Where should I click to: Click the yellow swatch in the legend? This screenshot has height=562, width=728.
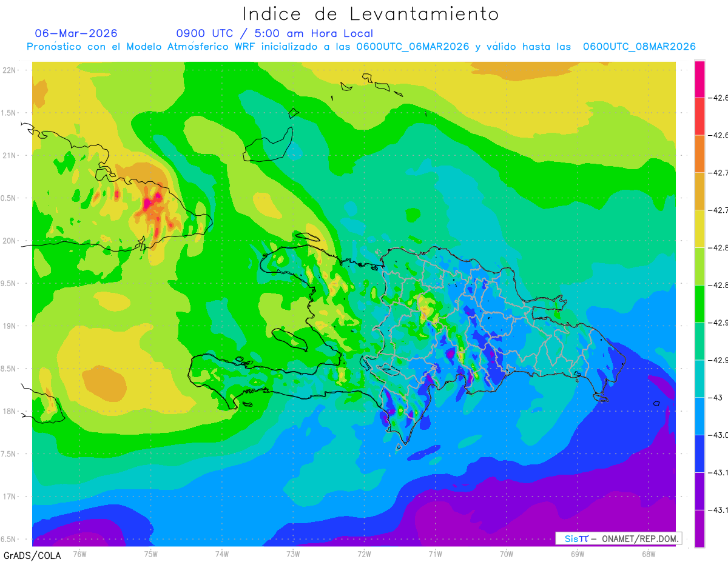699,229
